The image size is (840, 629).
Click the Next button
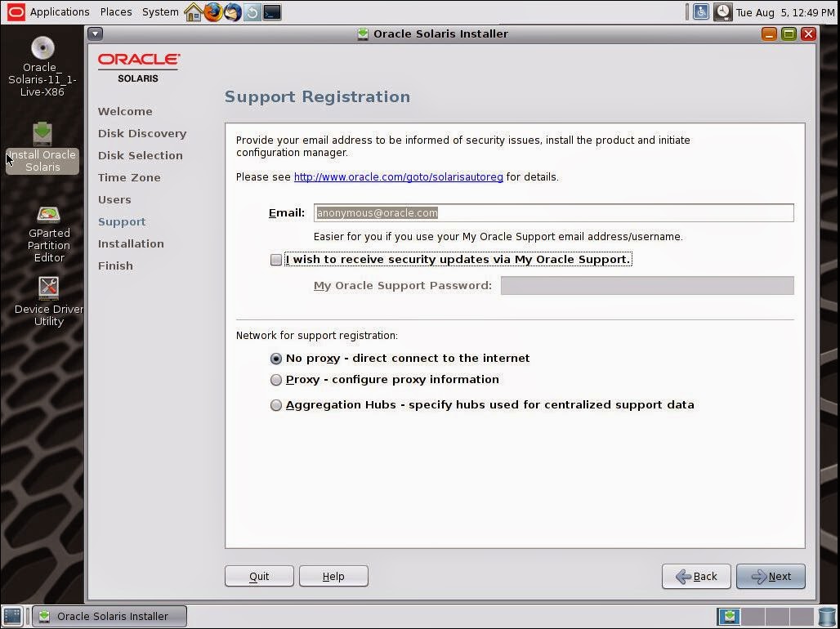[770, 576]
